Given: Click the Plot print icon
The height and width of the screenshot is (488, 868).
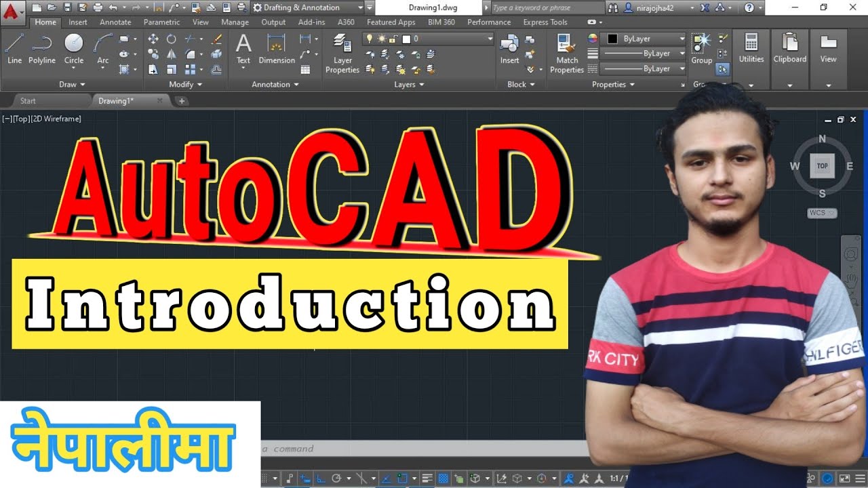Looking at the screenshot, I should [98, 7].
